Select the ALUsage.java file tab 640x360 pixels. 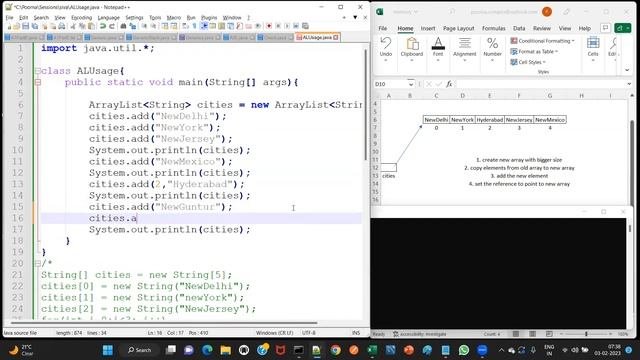point(317,37)
